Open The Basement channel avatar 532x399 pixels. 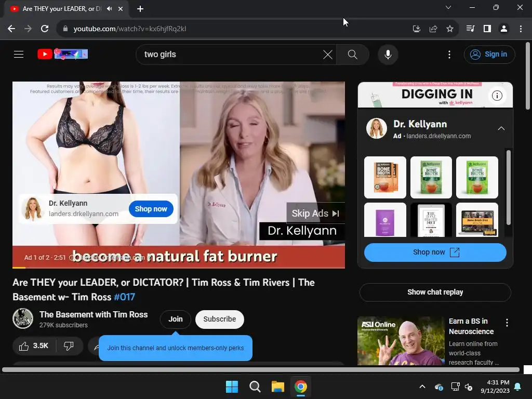click(23, 318)
